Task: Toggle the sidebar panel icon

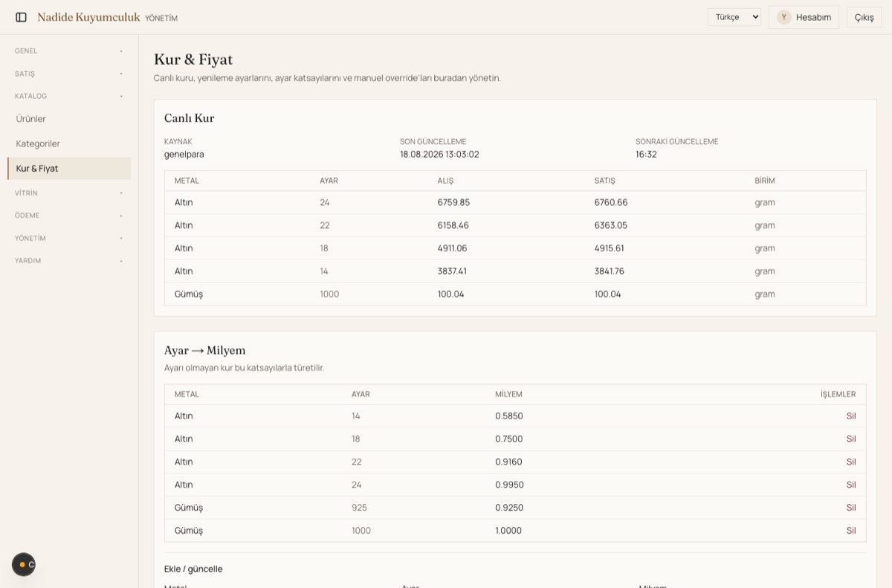Action: (21, 17)
